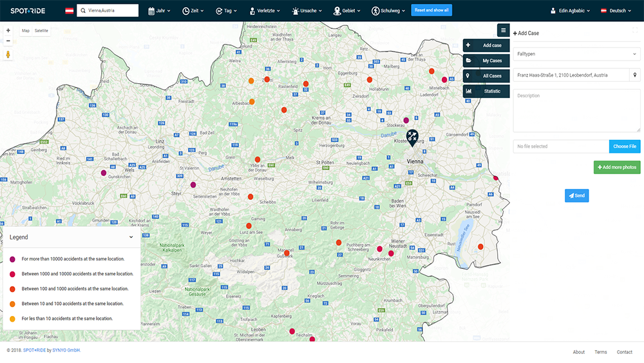Click into the Description text area
The width and height of the screenshot is (644, 363).
(x=576, y=110)
